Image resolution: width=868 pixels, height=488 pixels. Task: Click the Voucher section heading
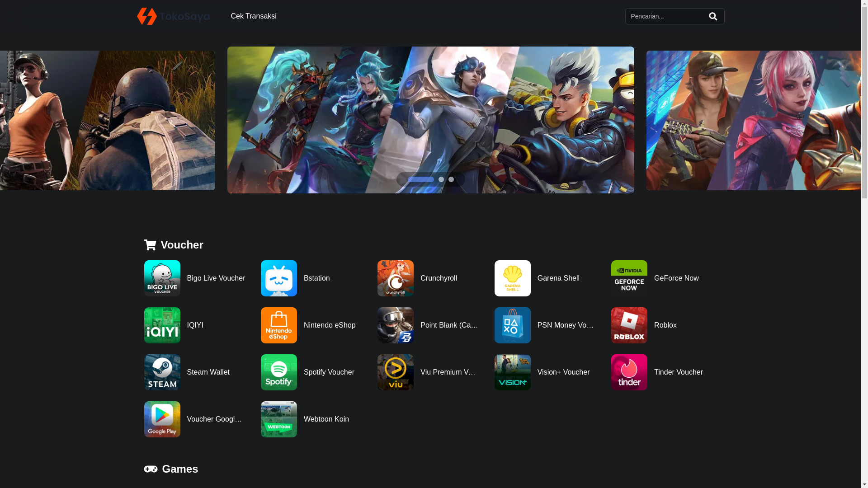pyautogui.click(x=174, y=245)
